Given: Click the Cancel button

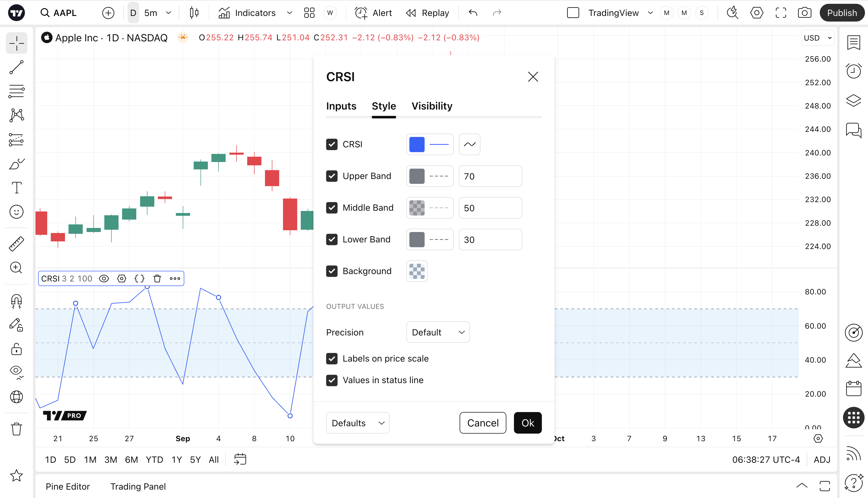Looking at the screenshot, I should point(482,423).
